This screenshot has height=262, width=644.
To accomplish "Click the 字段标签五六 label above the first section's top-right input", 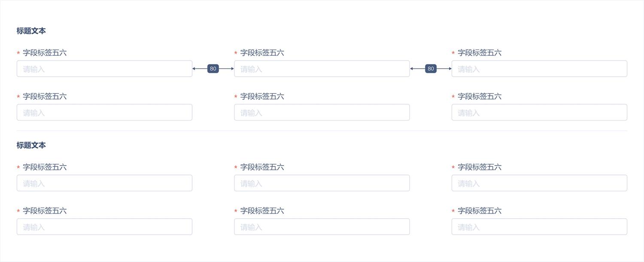I will click(480, 53).
